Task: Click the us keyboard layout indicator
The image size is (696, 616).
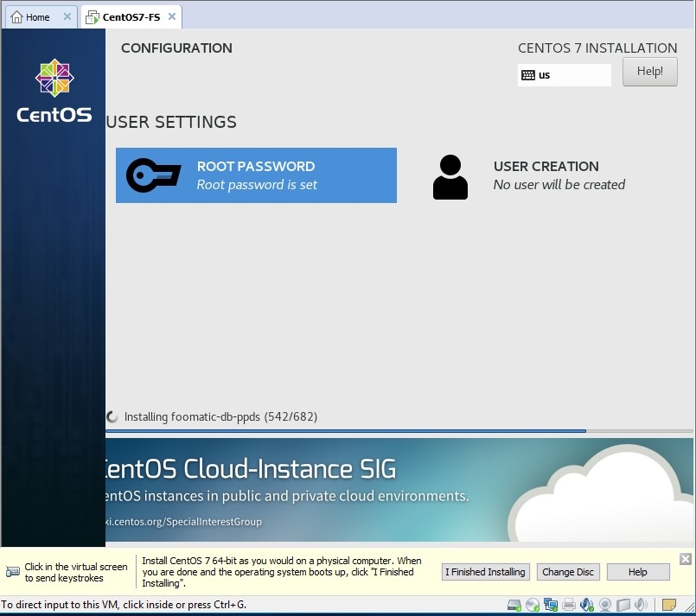Action: pos(564,75)
